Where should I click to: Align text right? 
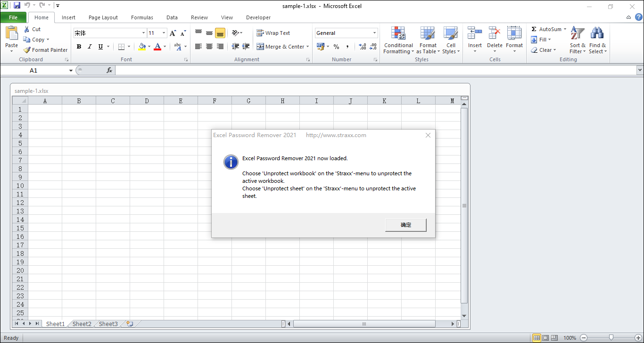point(220,47)
